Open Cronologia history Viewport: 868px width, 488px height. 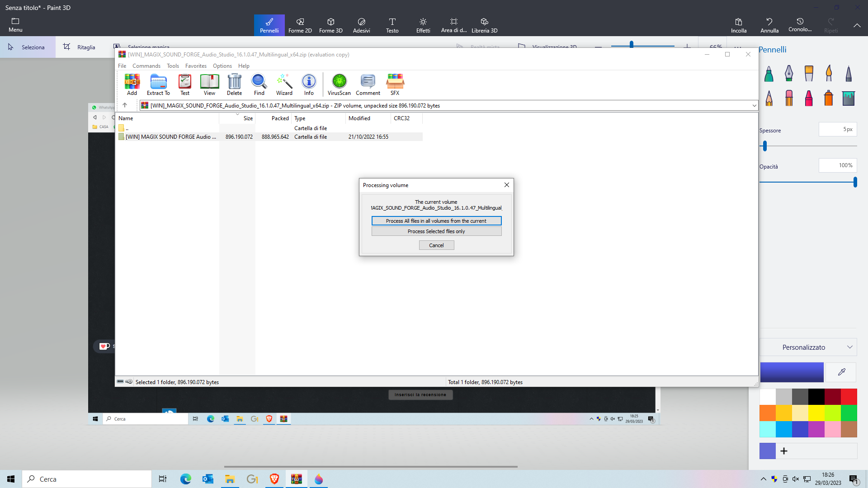point(800,25)
